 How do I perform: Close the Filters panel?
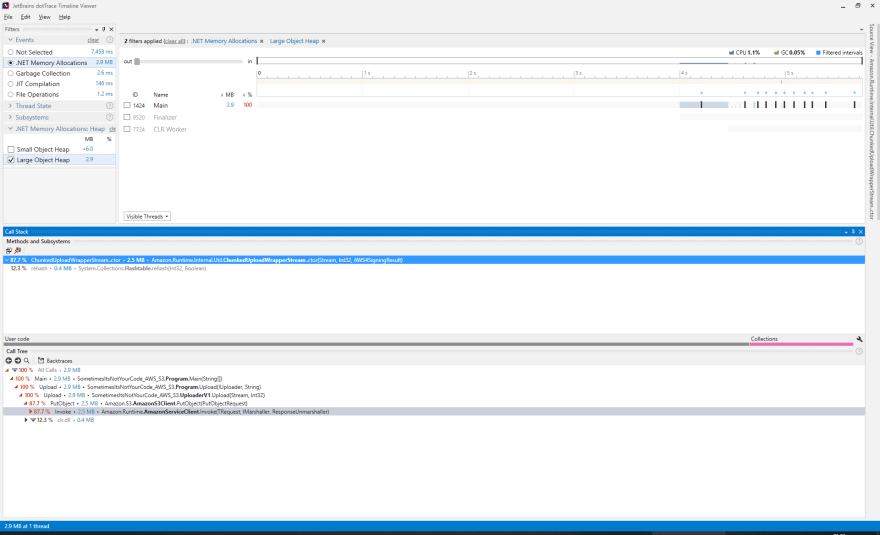111,29
